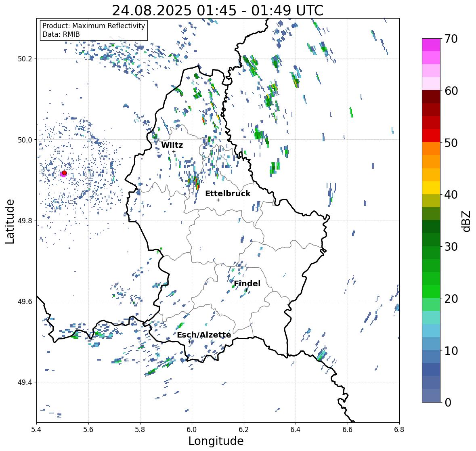
Task: Select the Esch/Alzette city label
Action: click(204, 335)
